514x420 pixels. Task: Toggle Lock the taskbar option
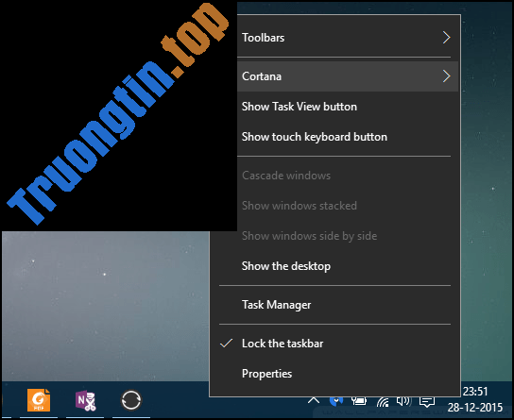pyautogui.click(x=334, y=343)
